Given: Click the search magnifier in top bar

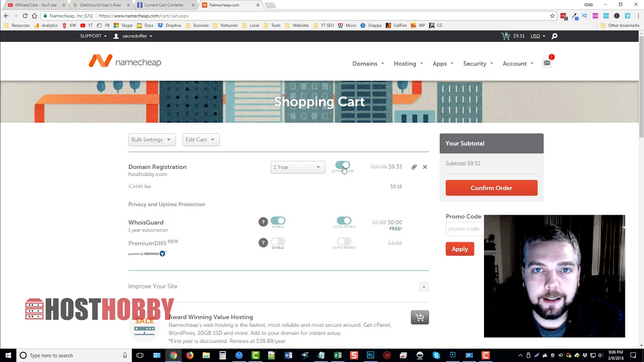Looking at the screenshot, I should click(x=554, y=36).
